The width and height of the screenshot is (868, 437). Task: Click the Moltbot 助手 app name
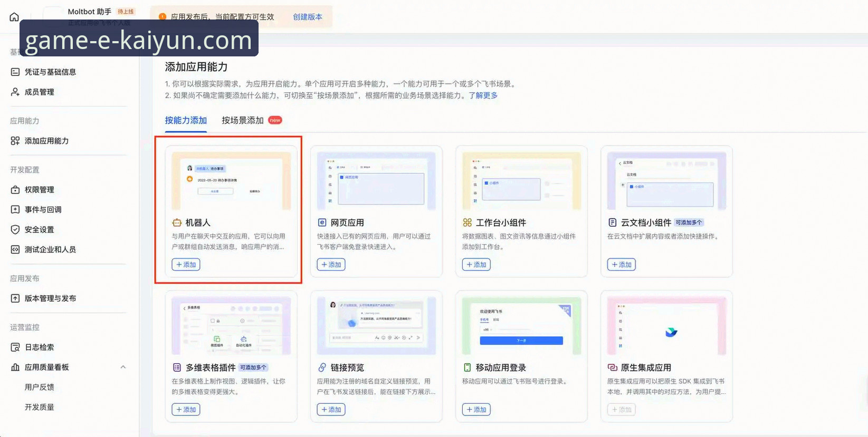(89, 12)
